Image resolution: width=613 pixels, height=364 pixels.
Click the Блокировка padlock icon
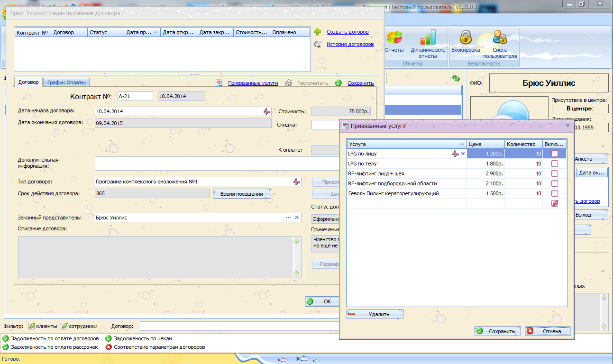click(466, 37)
